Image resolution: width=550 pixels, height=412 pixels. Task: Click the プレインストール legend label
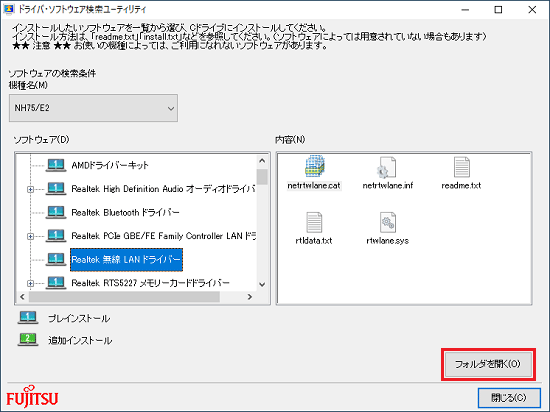click(x=79, y=318)
